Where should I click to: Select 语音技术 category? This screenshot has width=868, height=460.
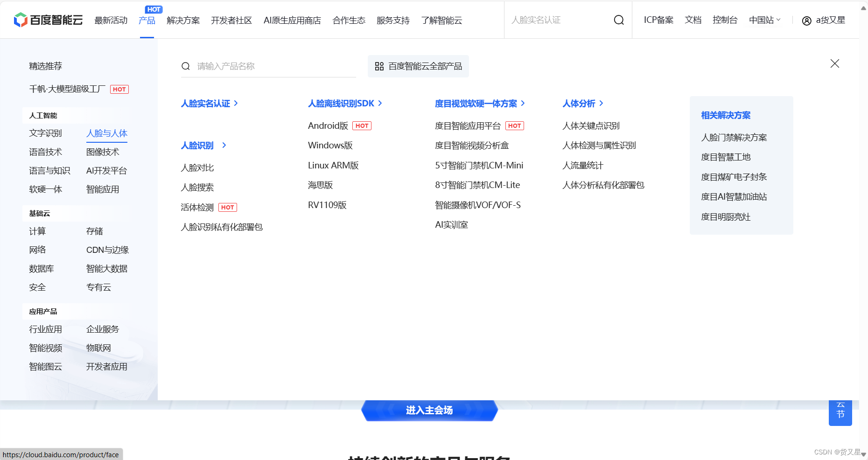click(x=45, y=152)
